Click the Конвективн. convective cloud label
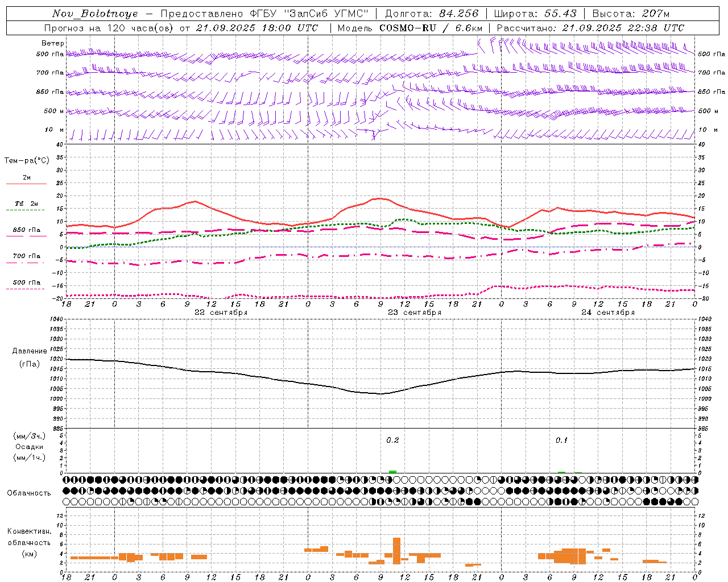 click(29, 531)
